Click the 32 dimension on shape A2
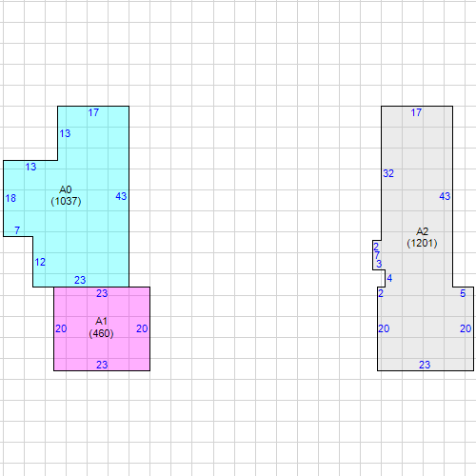476x476 pixels. (388, 173)
